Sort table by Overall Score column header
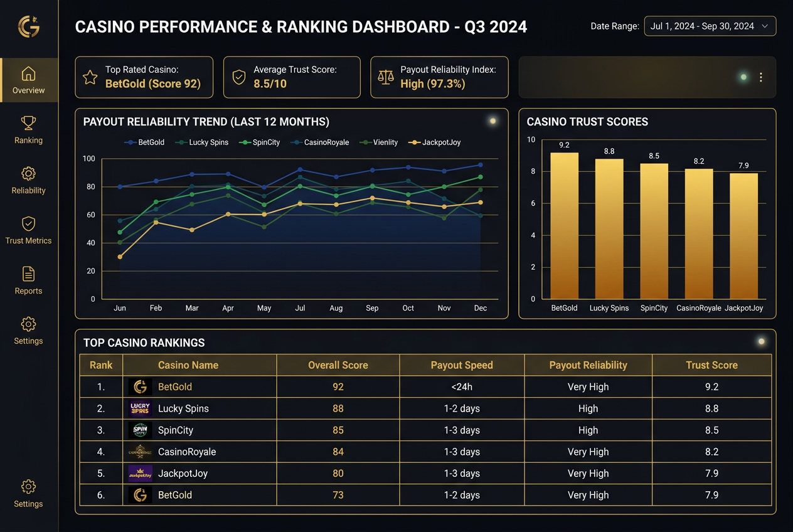Viewport: 793px width, 532px height. pos(338,365)
